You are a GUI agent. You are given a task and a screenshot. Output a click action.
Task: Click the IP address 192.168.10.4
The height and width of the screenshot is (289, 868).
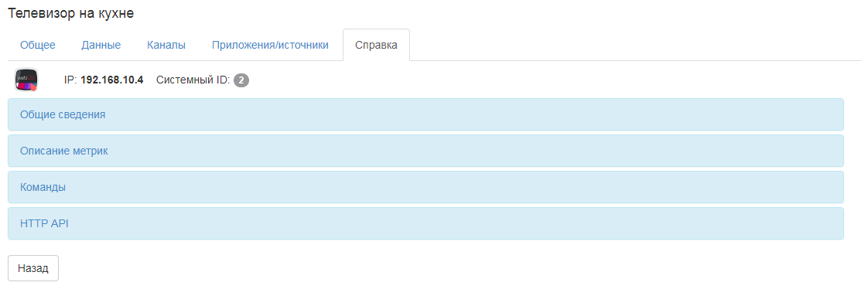pyautogui.click(x=112, y=80)
